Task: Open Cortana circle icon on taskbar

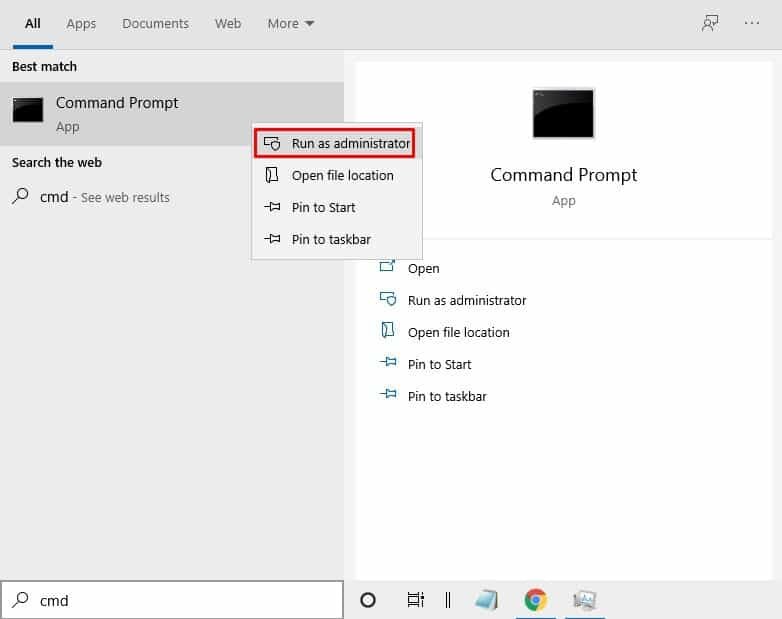Action: [x=368, y=600]
